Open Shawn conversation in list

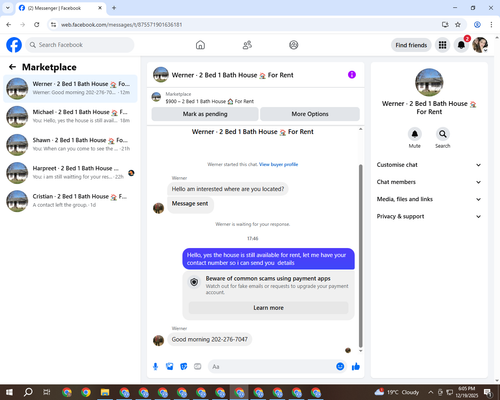pyautogui.click(x=70, y=145)
